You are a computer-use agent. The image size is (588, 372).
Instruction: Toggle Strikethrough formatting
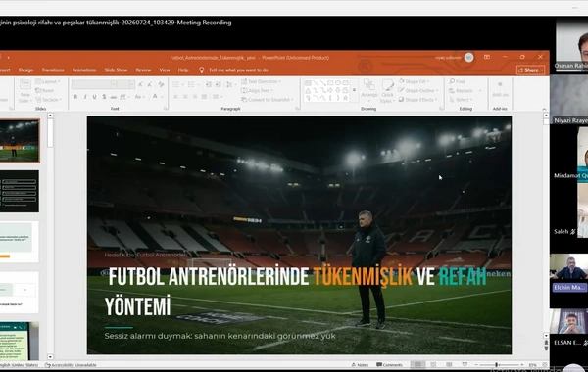coord(114,97)
